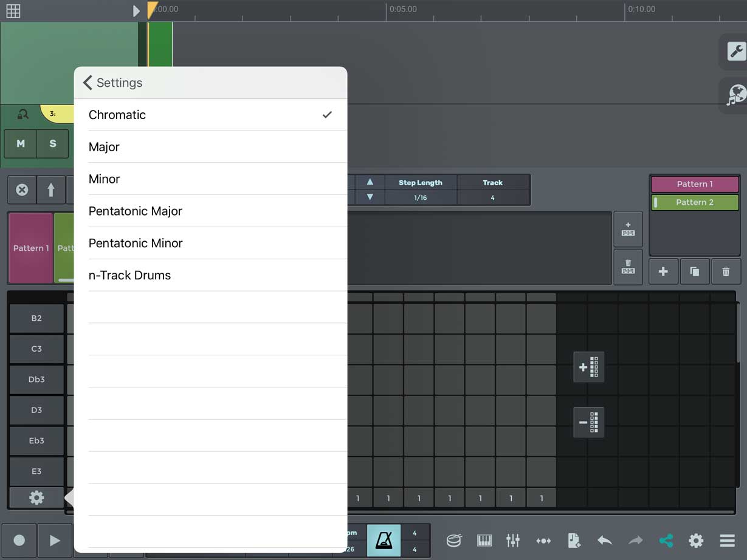Mute the track with M button
747x560 pixels.
coord(21,144)
